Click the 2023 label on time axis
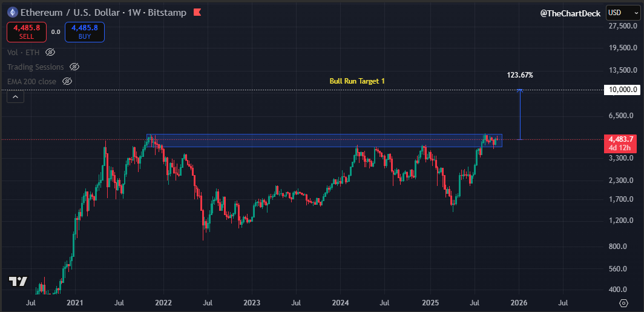644x312 pixels. click(x=252, y=303)
